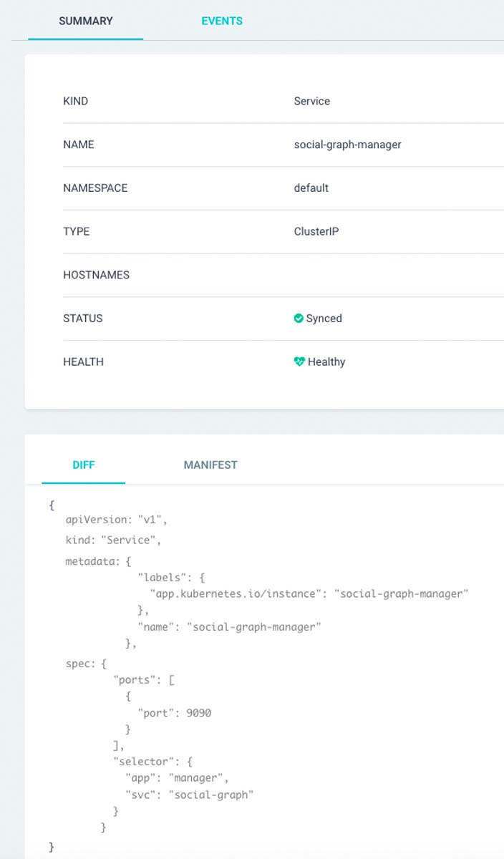Click the "svc": "social-graph" line
Screen dimensions: 504x859
tap(190, 795)
